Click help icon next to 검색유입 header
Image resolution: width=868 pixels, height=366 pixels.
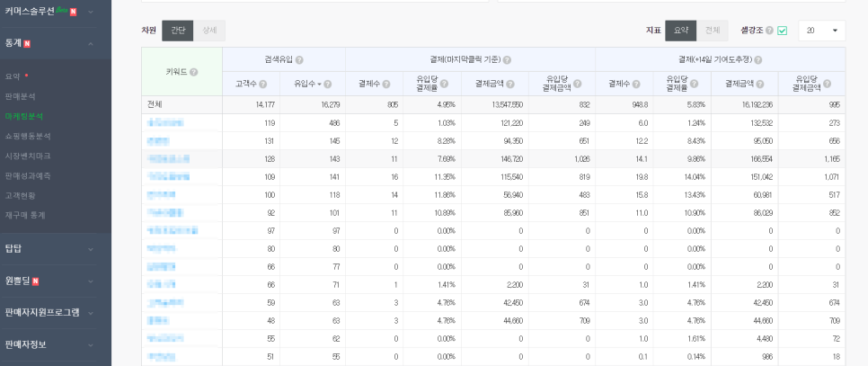click(299, 59)
